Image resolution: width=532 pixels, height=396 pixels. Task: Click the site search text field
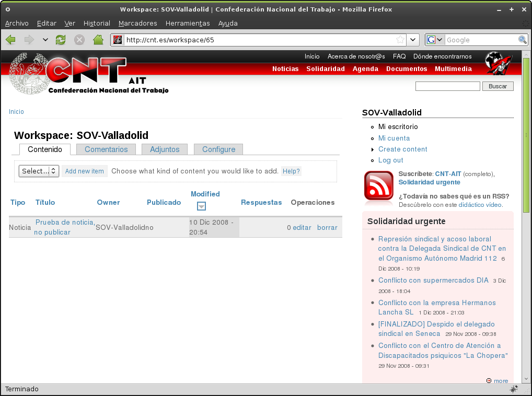(x=447, y=86)
